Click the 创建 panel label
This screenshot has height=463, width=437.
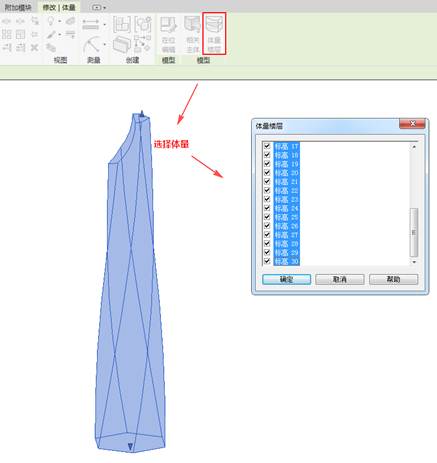click(132, 60)
